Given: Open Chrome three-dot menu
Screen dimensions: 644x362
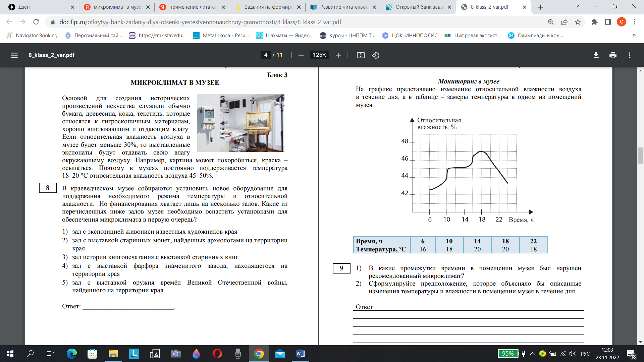Looking at the screenshot, I should 635,22.
